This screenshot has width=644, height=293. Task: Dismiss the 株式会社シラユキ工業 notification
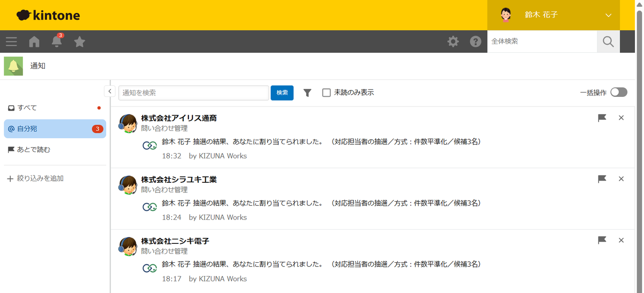click(x=621, y=179)
